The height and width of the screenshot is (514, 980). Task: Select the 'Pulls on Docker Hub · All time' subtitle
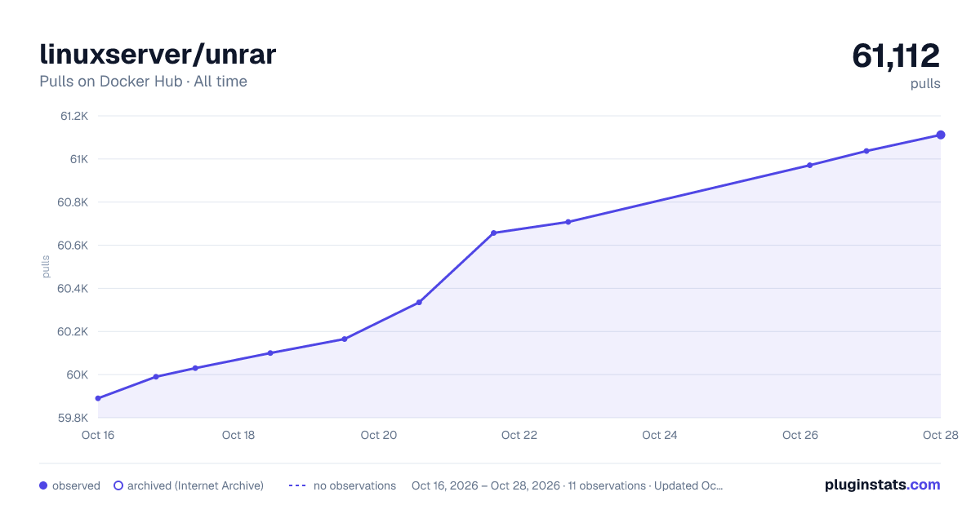(x=143, y=82)
